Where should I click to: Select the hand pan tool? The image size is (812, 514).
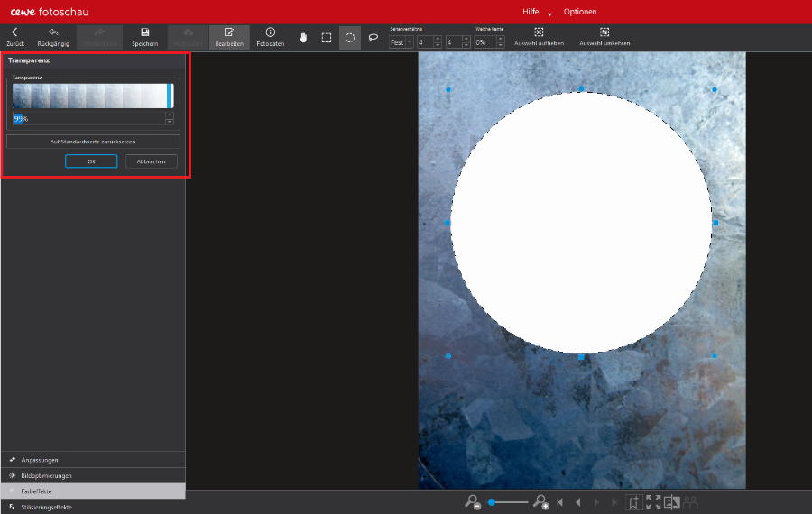point(303,38)
